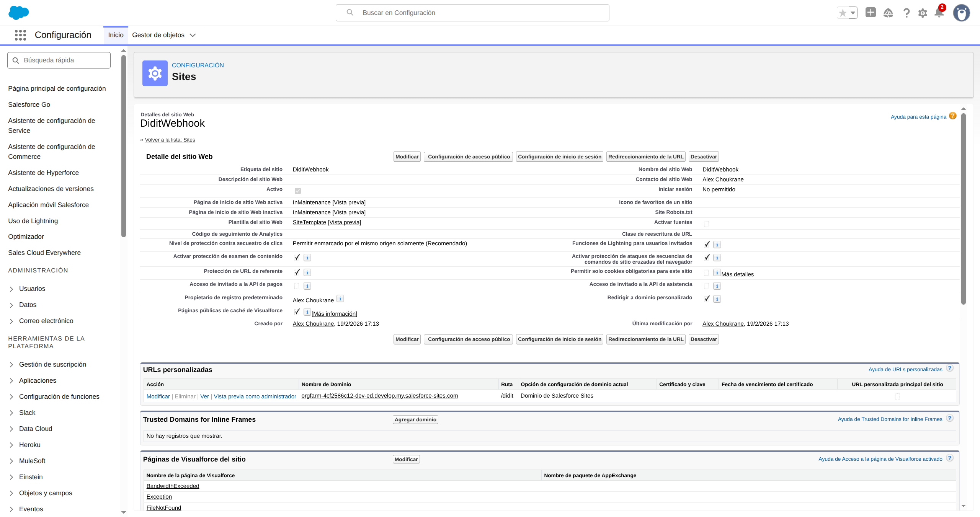Expand the Data Cloud section

coord(11,429)
